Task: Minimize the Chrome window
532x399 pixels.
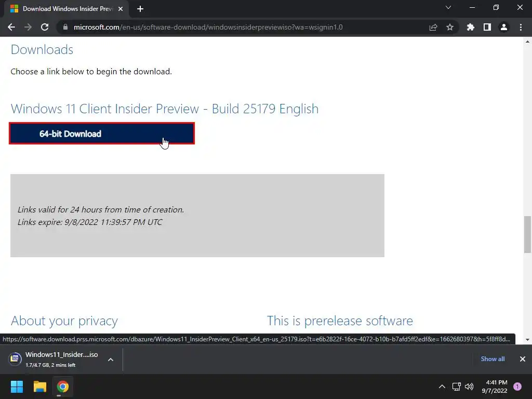Action: tap(472, 7)
